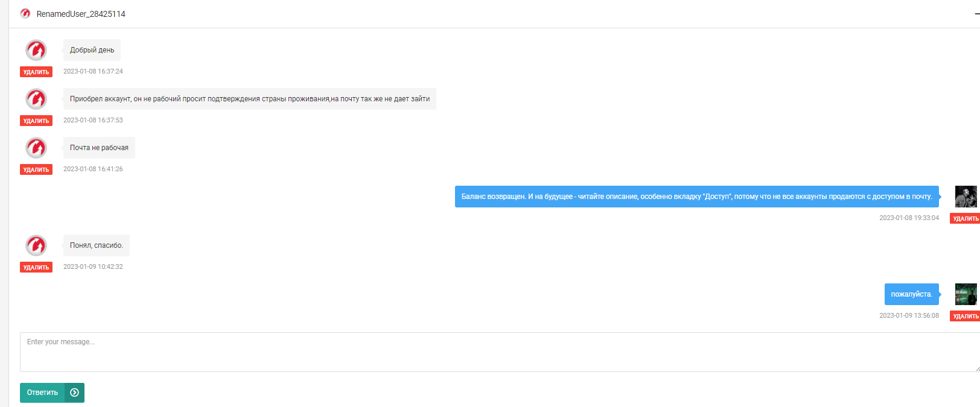980x407 pixels.
Task: Click the arrow icon on Ответить button
Action: [x=74, y=393]
